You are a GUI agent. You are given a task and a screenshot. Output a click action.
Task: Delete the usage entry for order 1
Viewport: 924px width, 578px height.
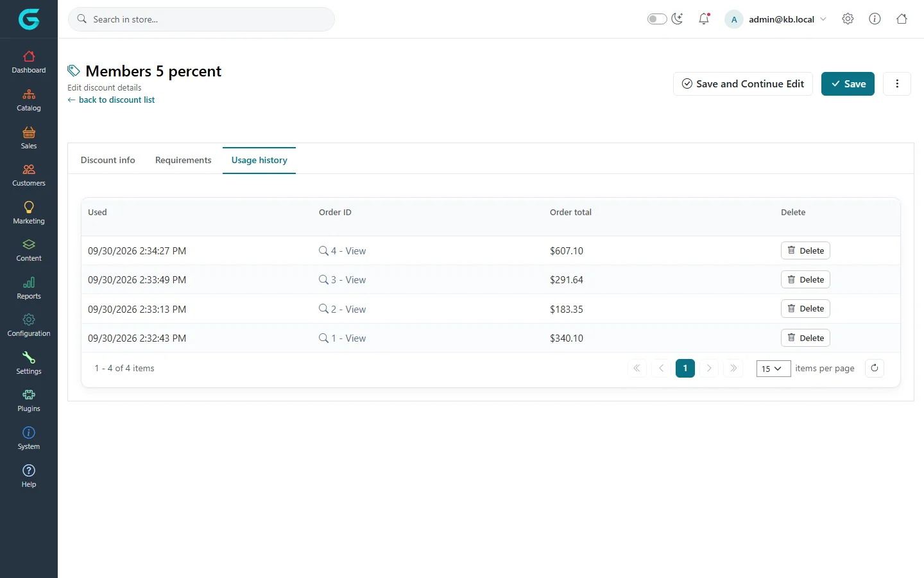pos(805,338)
